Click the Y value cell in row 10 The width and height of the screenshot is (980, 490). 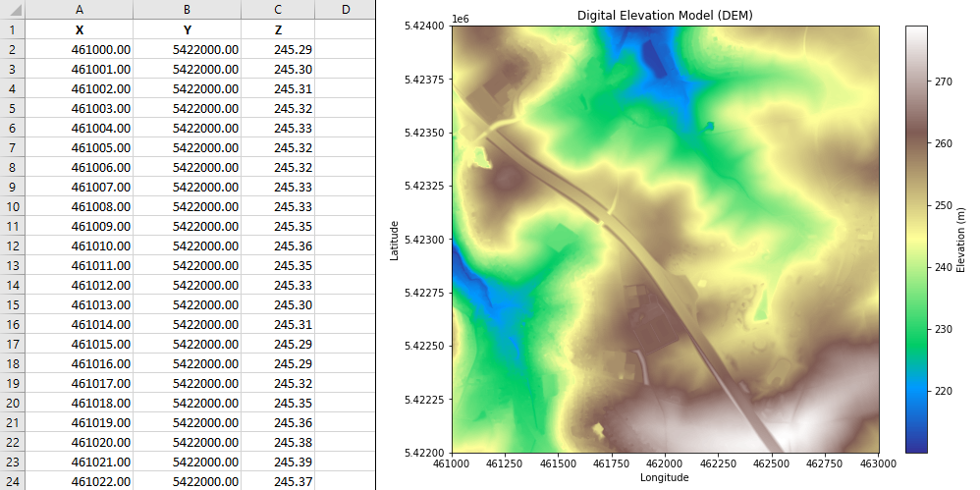[187, 206]
